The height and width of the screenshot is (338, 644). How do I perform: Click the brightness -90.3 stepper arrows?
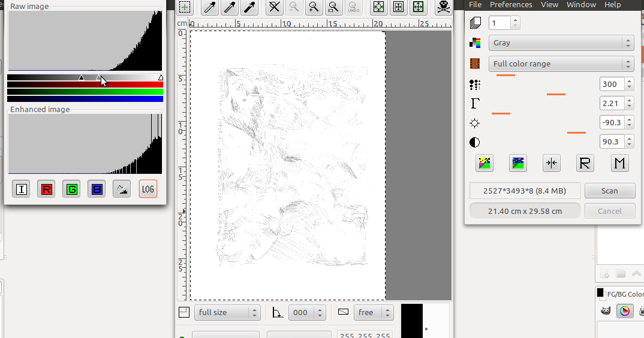[x=629, y=122]
